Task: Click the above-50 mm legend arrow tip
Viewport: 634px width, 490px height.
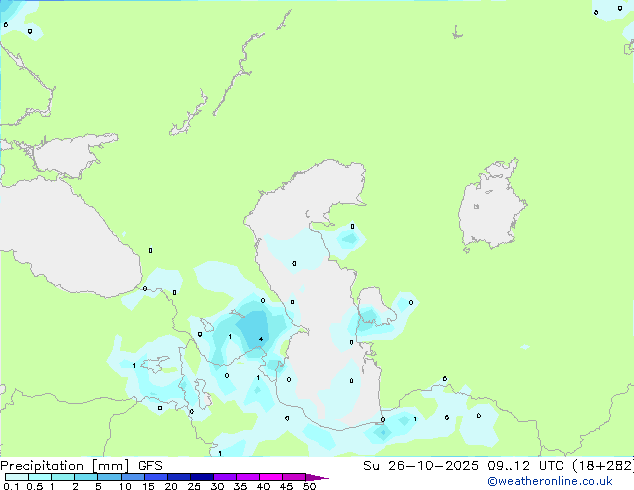Action: coord(317,477)
